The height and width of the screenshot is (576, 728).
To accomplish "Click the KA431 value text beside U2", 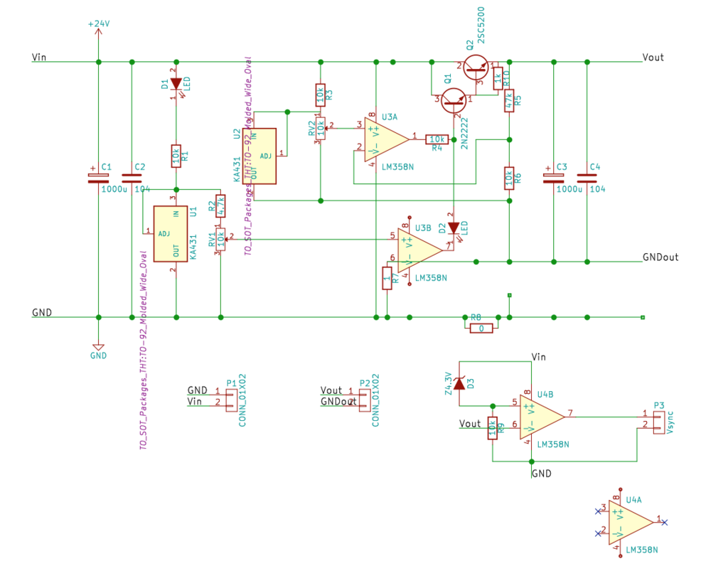I will click(237, 169).
